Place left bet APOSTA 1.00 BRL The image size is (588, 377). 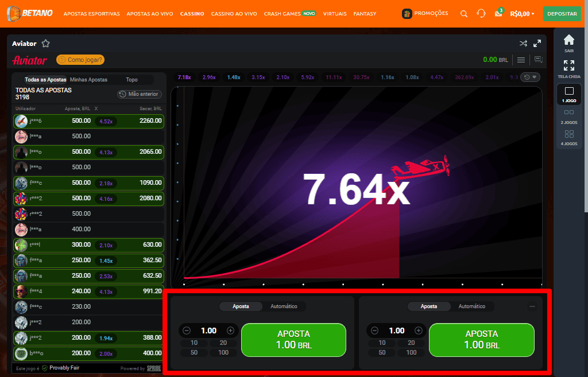293,340
